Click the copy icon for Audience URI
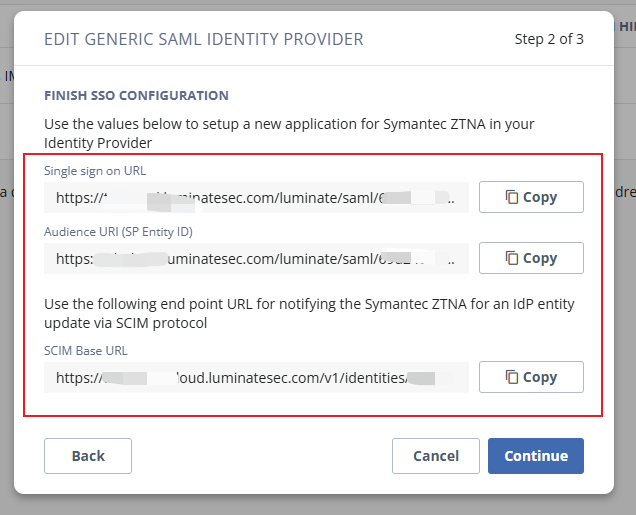Image resolution: width=636 pixels, height=515 pixels. click(x=512, y=258)
